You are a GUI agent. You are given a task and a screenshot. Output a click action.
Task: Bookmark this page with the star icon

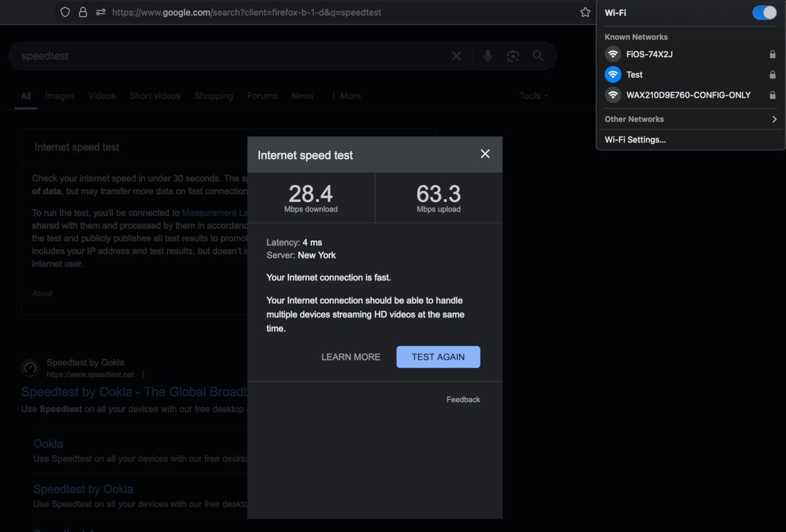tap(585, 12)
